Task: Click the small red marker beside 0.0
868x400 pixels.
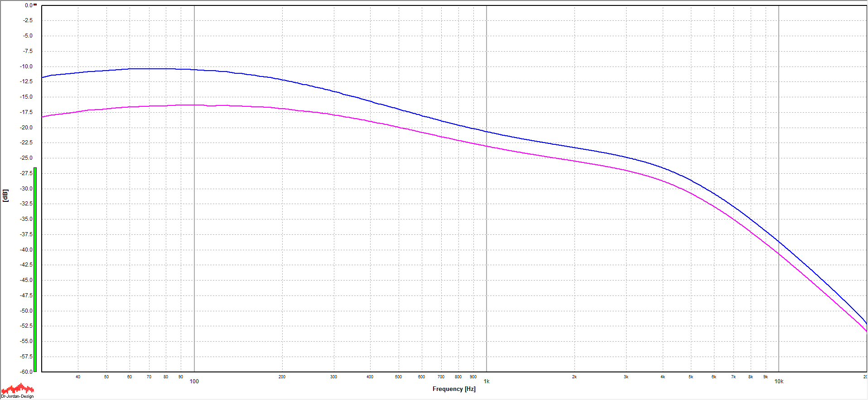Action: (x=35, y=5)
